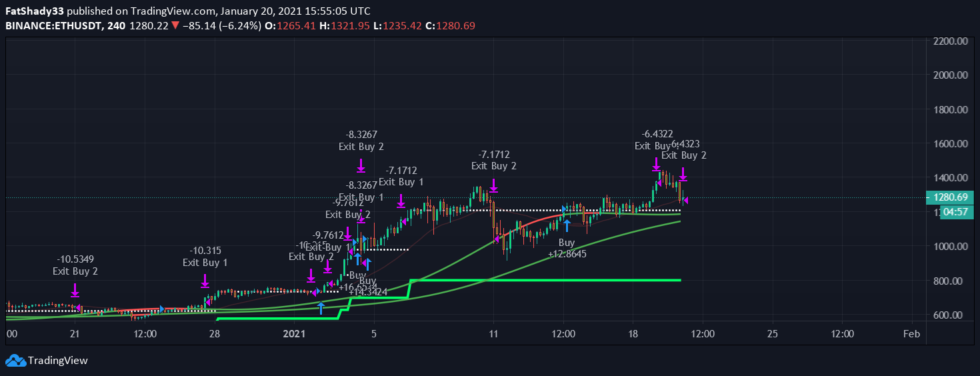The image size is (980, 376).
Task: Click the red down-triangle beside 1280.22
Action: 175,26
